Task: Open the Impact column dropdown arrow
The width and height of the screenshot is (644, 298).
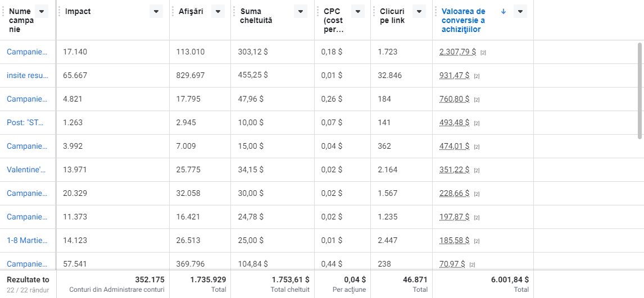Action: (156, 12)
